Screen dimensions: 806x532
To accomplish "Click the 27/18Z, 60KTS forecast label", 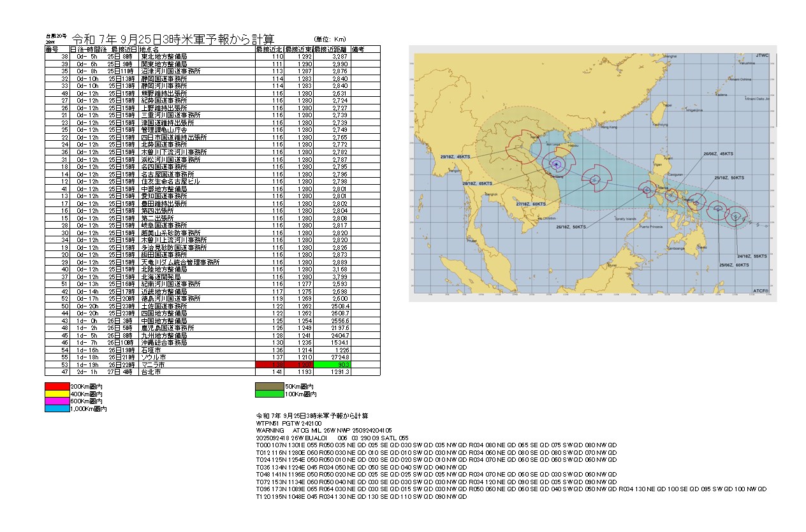I will point(531,204).
